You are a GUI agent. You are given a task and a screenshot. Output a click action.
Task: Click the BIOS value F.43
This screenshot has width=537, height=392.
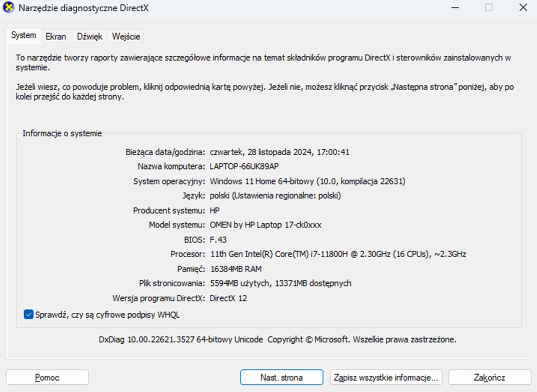(218, 240)
